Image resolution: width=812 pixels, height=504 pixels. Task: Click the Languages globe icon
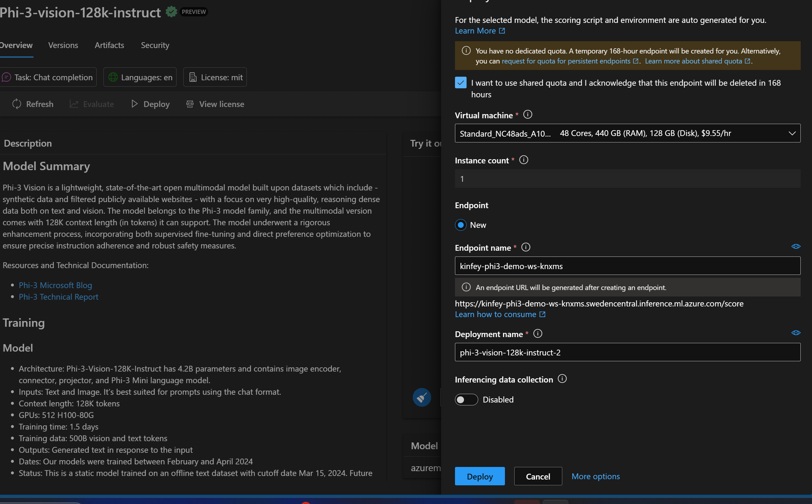(x=113, y=77)
